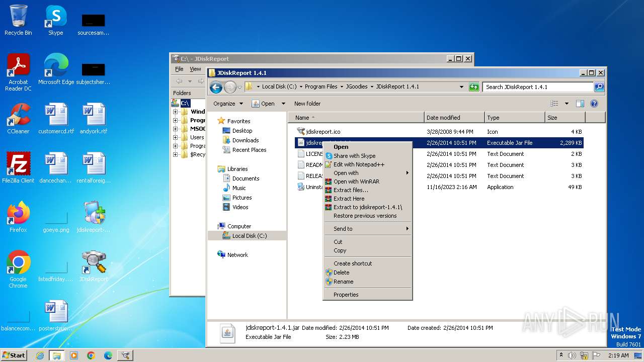Viewport: 644px width, 362px height.
Task: Expand the Send to submenu
Action: point(367,229)
